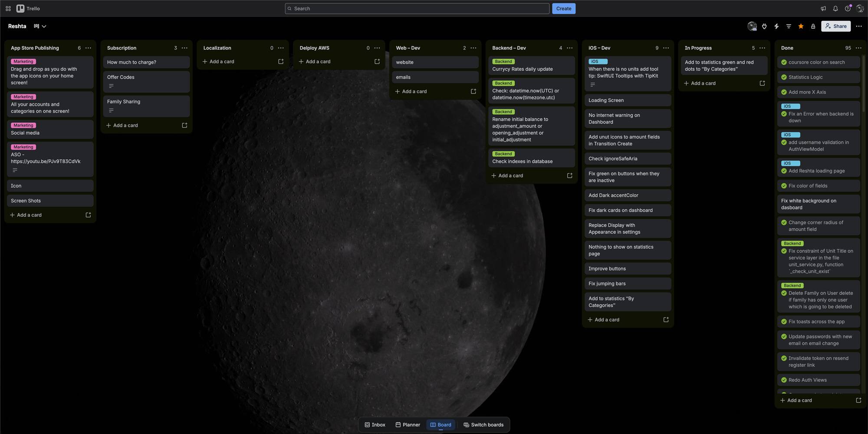This screenshot has width=868, height=434.
Task: Click the Trello logo home icon
Action: 28,8
